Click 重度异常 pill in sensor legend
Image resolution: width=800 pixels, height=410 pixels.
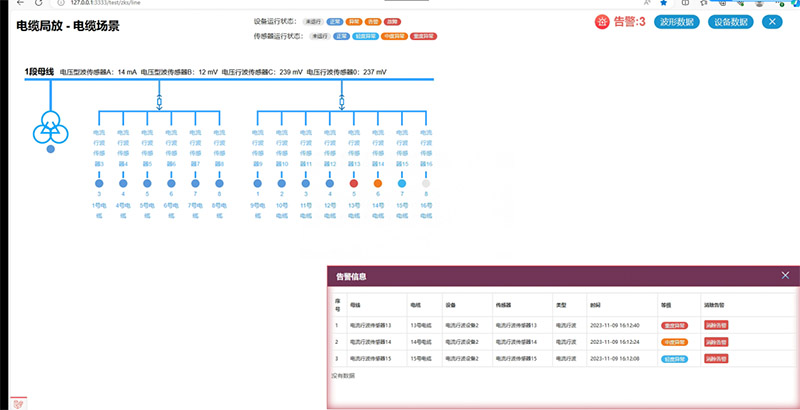pos(423,36)
